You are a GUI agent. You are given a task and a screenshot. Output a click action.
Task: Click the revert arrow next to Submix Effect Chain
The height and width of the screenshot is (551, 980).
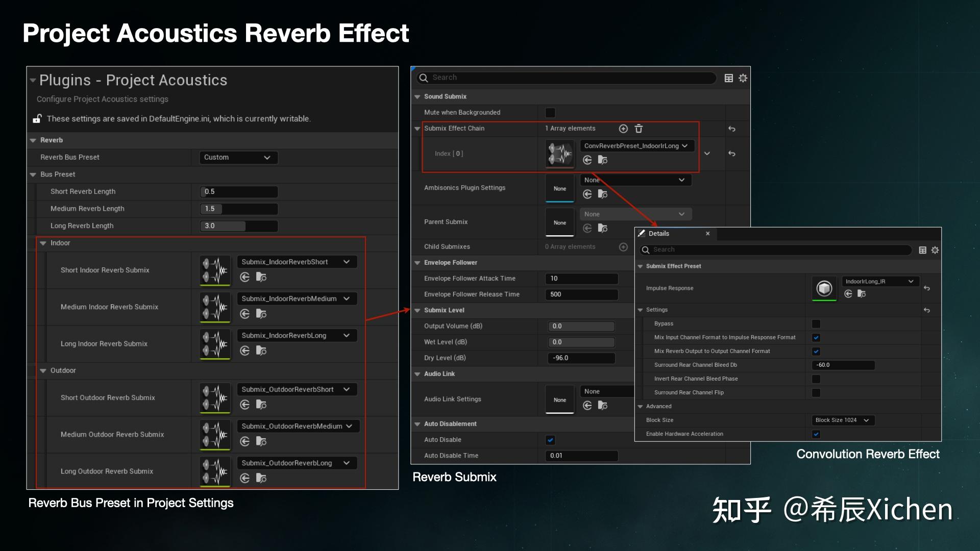[732, 129]
